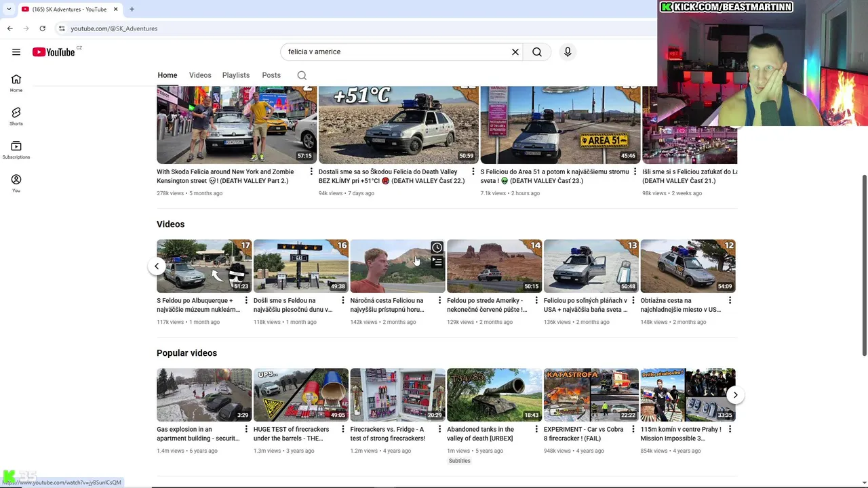
Task: Start voice search with microphone icon
Action: tap(568, 52)
